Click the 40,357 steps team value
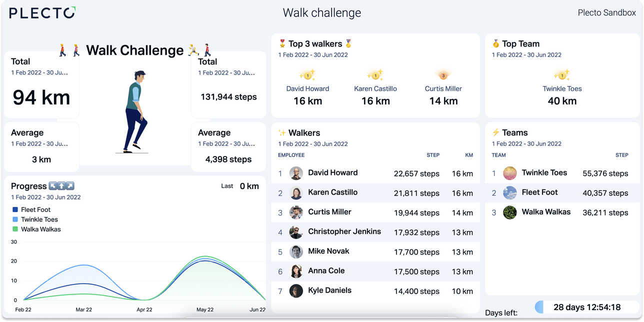This screenshot has width=644, height=322. click(x=605, y=193)
